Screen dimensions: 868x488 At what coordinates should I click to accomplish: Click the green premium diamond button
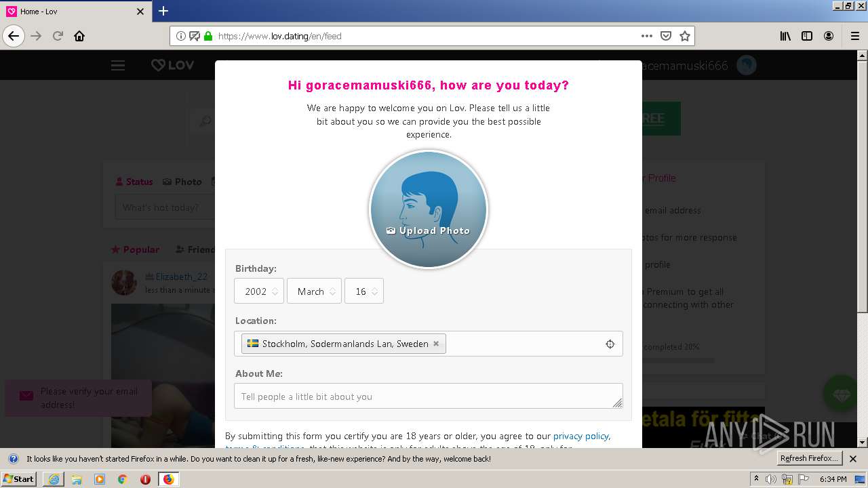841,393
